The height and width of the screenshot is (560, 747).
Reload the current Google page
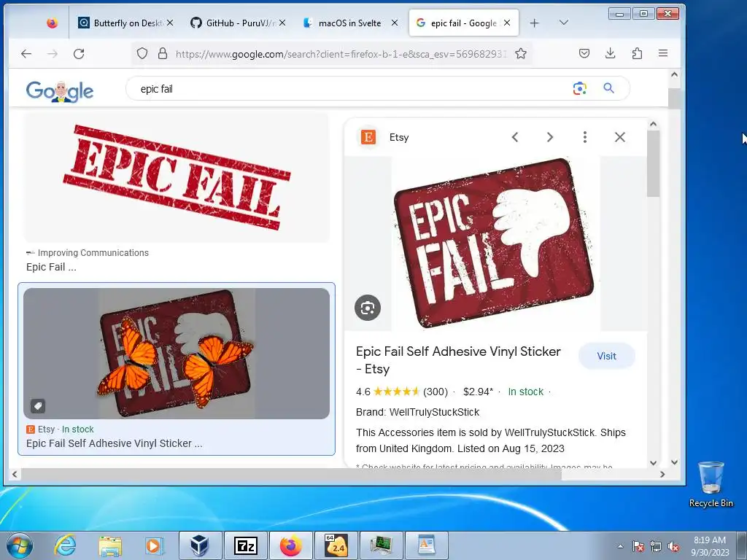pyautogui.click(x=79, y=54)
